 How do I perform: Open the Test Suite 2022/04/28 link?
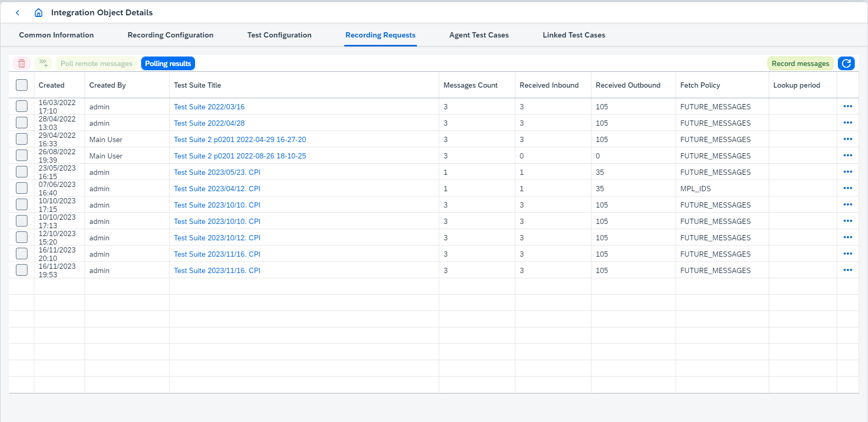(x=209, y=123)
